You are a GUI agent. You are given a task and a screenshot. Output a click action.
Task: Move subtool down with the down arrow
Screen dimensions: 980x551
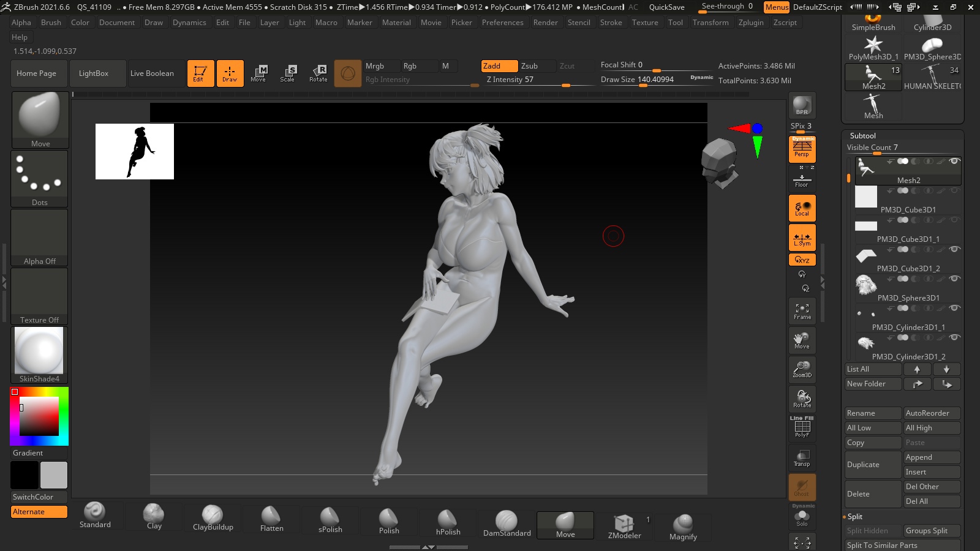946,369
